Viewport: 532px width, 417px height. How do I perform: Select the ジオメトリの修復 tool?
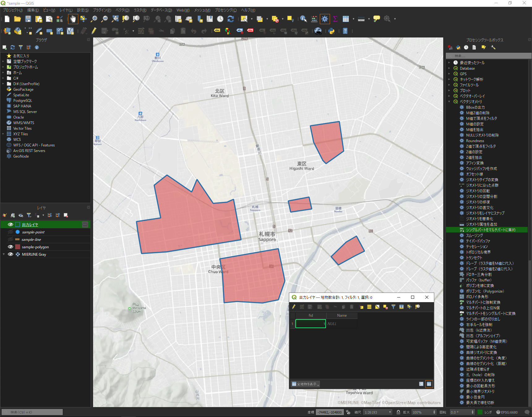click(x=478, y=202)
